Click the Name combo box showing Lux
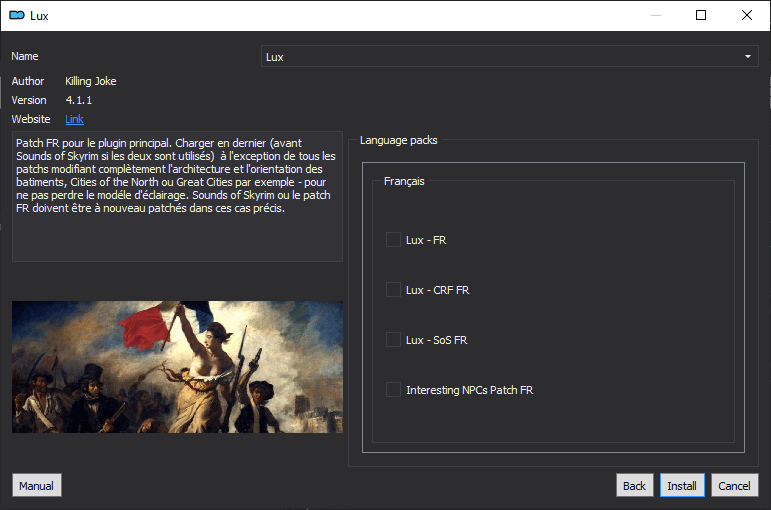The height and width of the screenshot is (510, 771). click(509, 57)
